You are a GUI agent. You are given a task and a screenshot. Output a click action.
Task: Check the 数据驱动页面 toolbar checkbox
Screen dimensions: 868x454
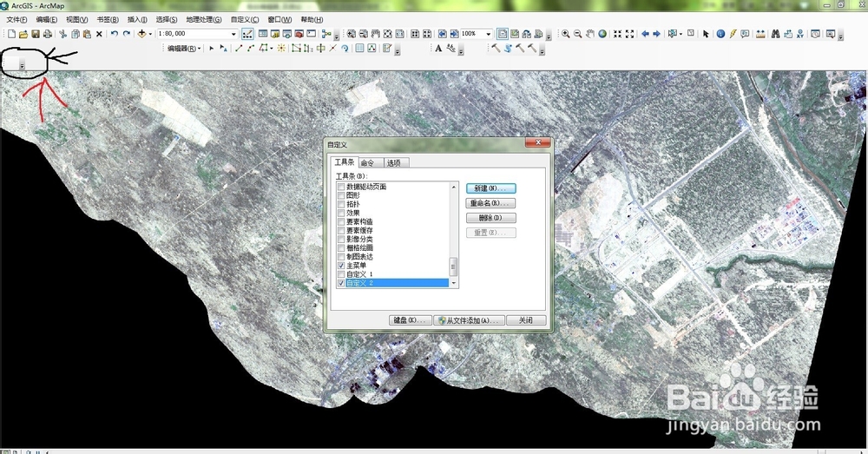341,188
